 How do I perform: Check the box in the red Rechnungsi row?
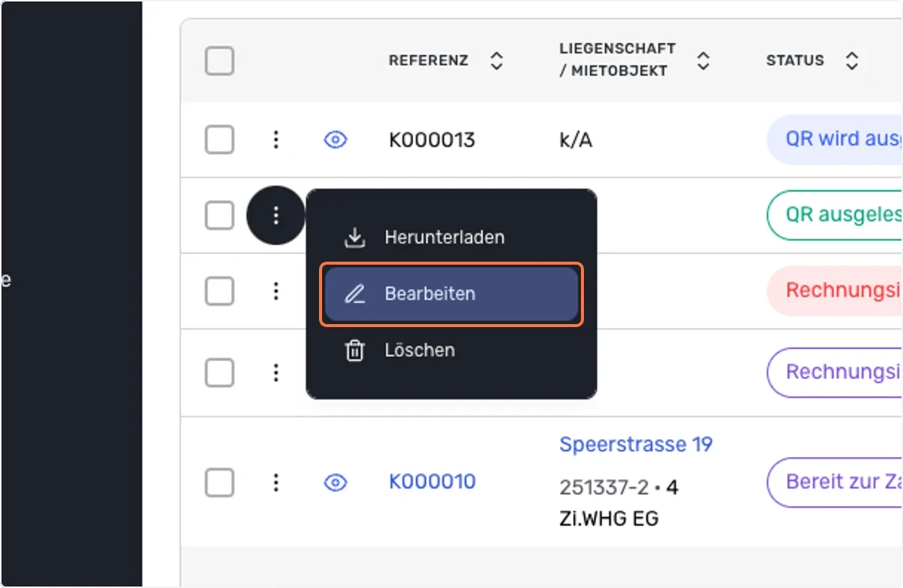220,290
